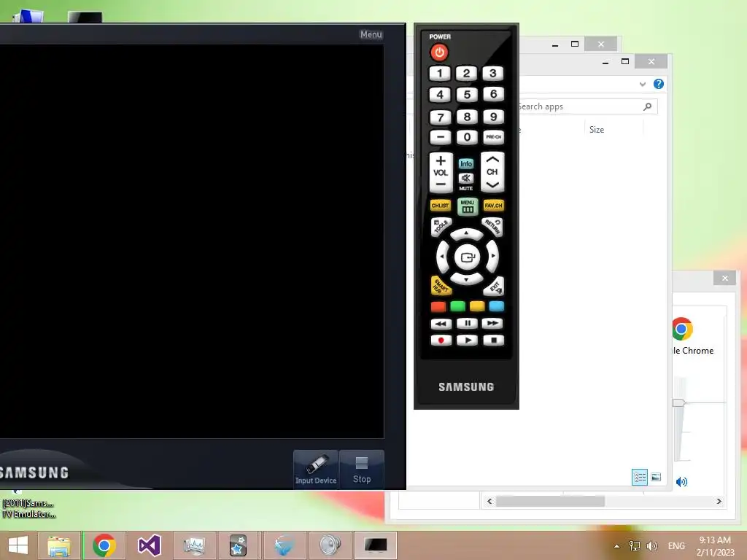Click remote number 7 key
This screenshot has width=747, height=560.
(440, 117)
